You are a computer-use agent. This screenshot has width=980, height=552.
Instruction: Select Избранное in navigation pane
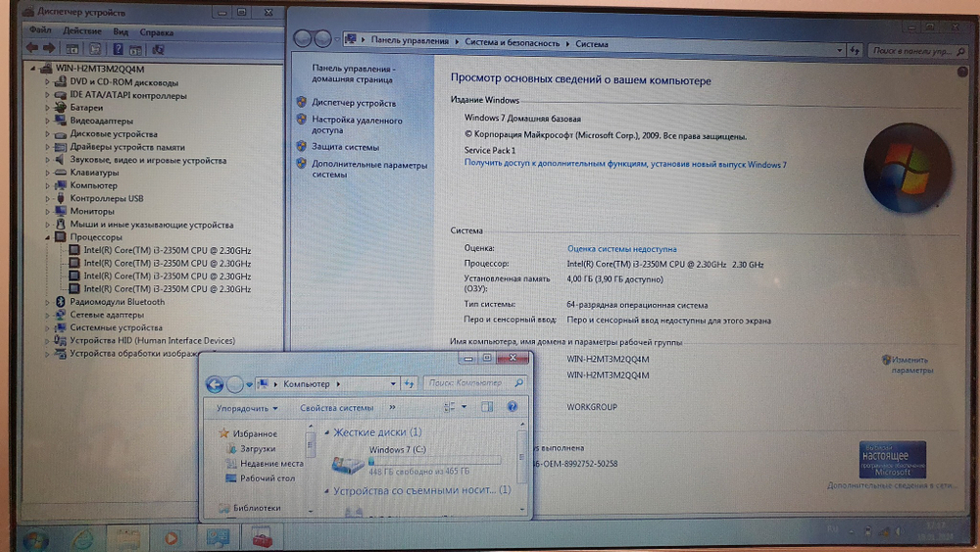[255, 433]
